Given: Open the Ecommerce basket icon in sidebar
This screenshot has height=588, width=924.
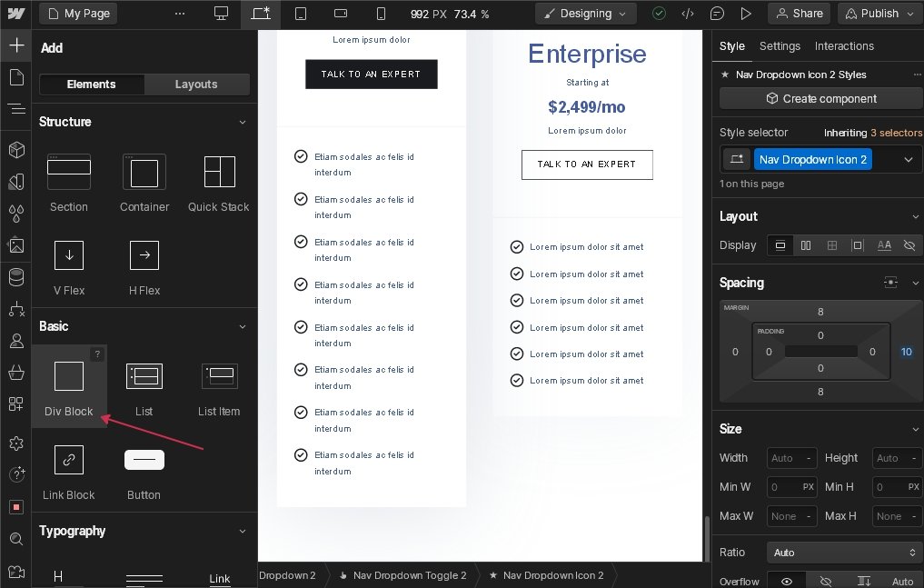Looking at the screenshot, I should click(x=16, y=373).
